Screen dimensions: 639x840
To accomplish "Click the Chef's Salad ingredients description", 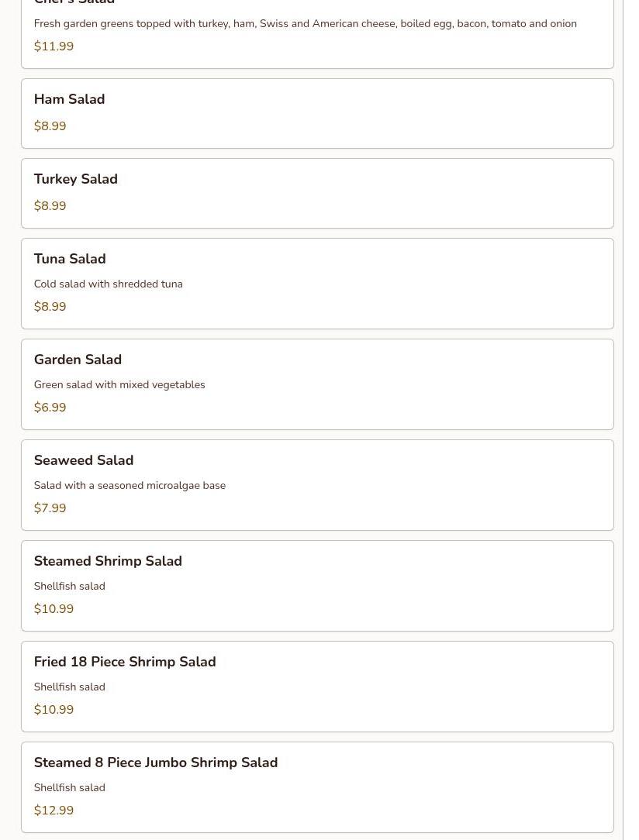I will click(305, 24).
